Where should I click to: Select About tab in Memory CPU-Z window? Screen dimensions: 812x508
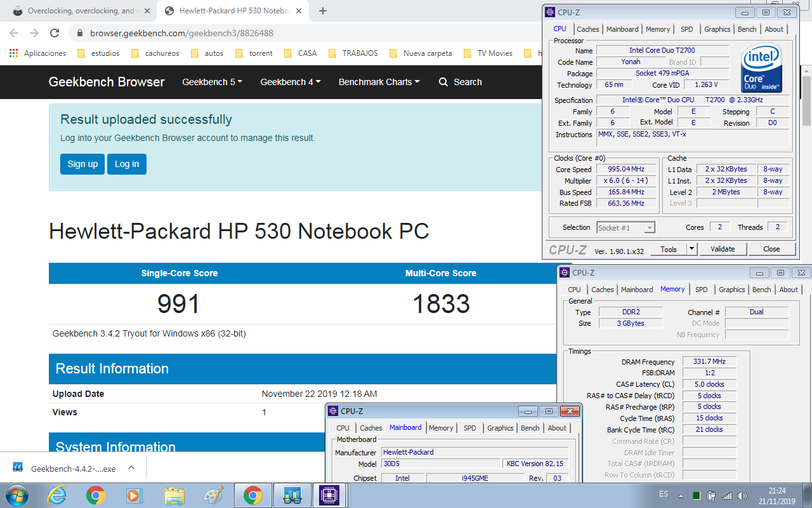(x=789, y=290)
